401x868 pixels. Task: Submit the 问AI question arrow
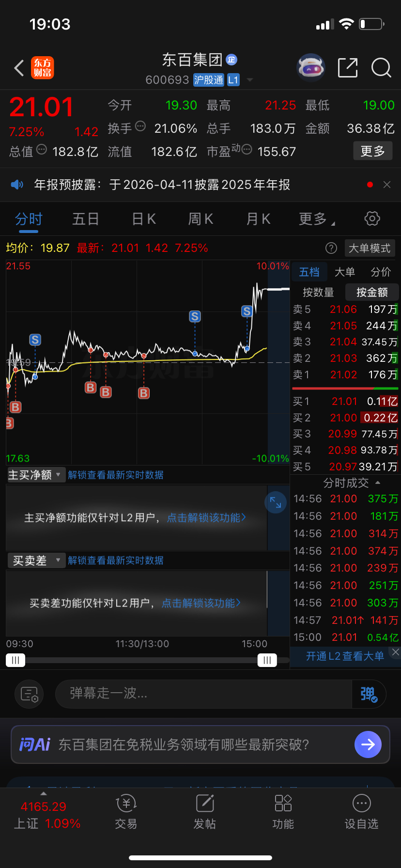(368, 744)
